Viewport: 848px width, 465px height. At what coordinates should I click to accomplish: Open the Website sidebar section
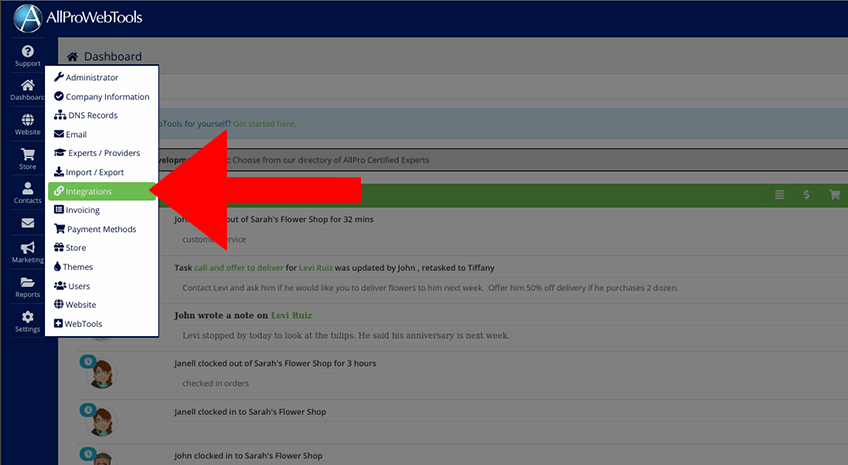click(x=28, y=125)
